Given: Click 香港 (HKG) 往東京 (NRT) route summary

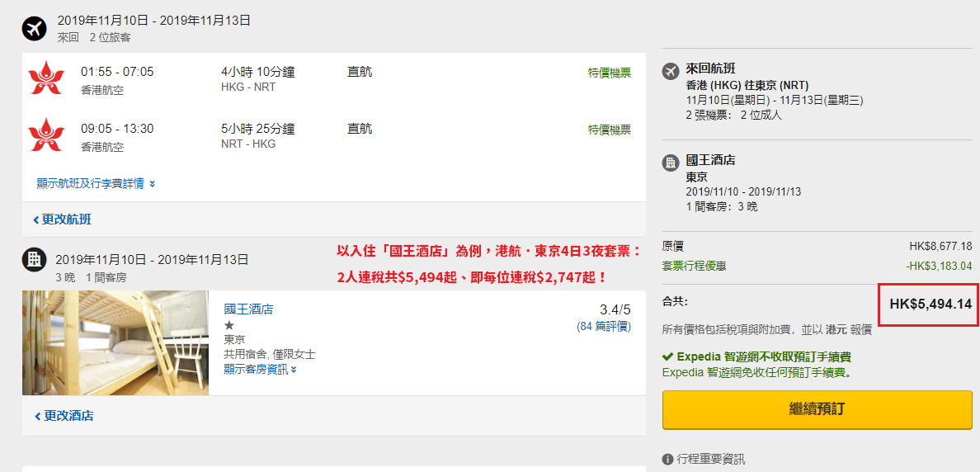Looking at the screenshot, I should point(747,85).
